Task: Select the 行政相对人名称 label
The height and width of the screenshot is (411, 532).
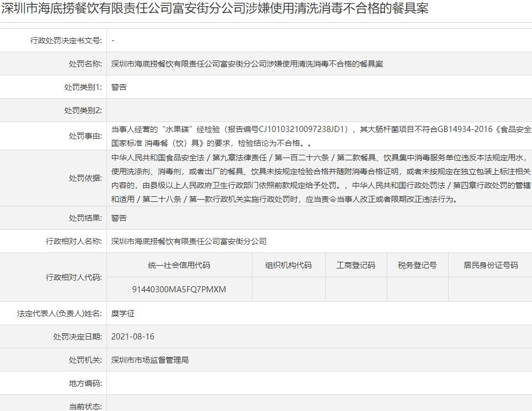Action: 74,241
